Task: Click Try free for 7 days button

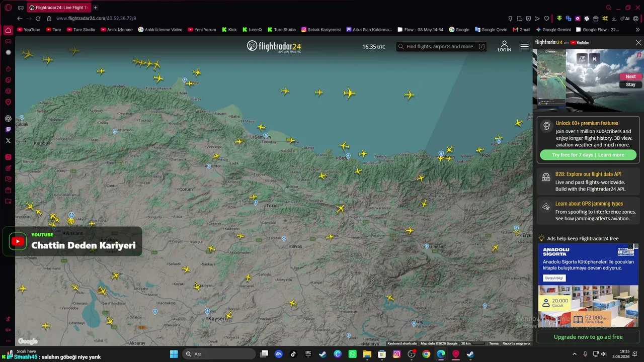Action: pos(588,155)
